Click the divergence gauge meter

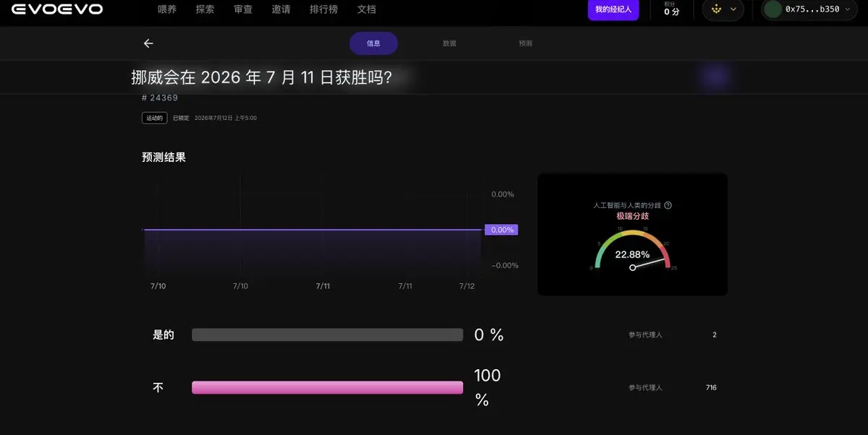(633, 249)
